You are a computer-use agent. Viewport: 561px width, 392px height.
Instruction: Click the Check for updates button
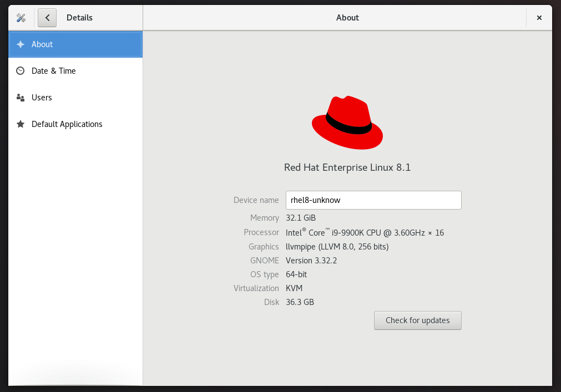click(x=417, y=320)
